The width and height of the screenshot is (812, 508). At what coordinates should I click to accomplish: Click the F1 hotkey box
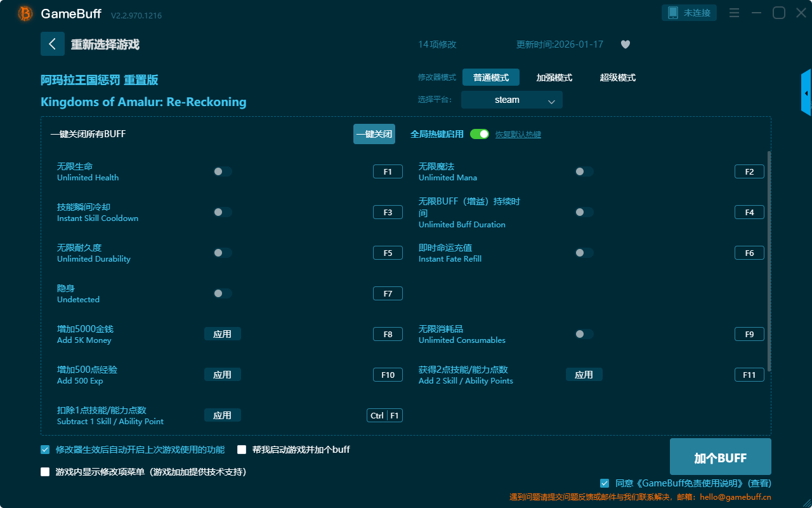click(388, 171)
